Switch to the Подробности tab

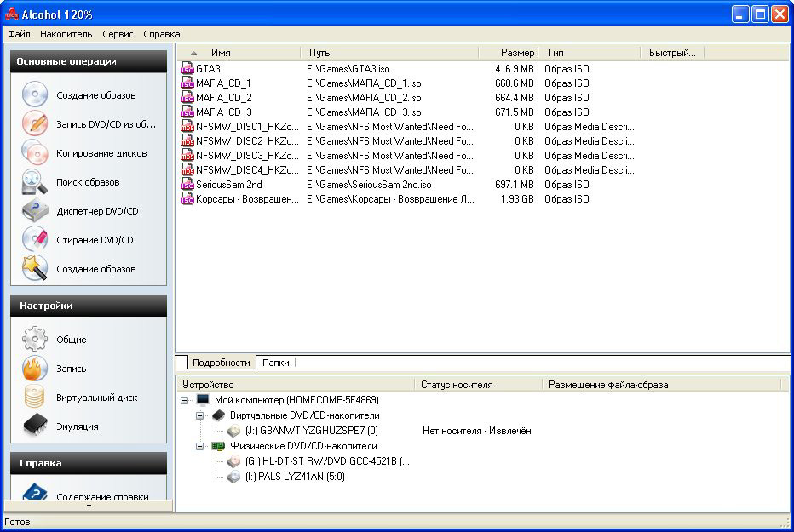pyautogui.click(x=222, y=363)
